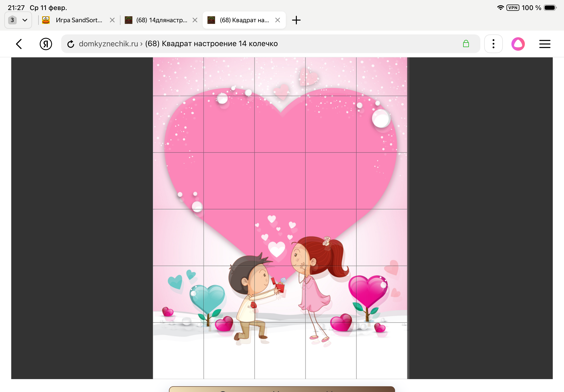Switch to the Игра SandSort tab

click(79, 20)
